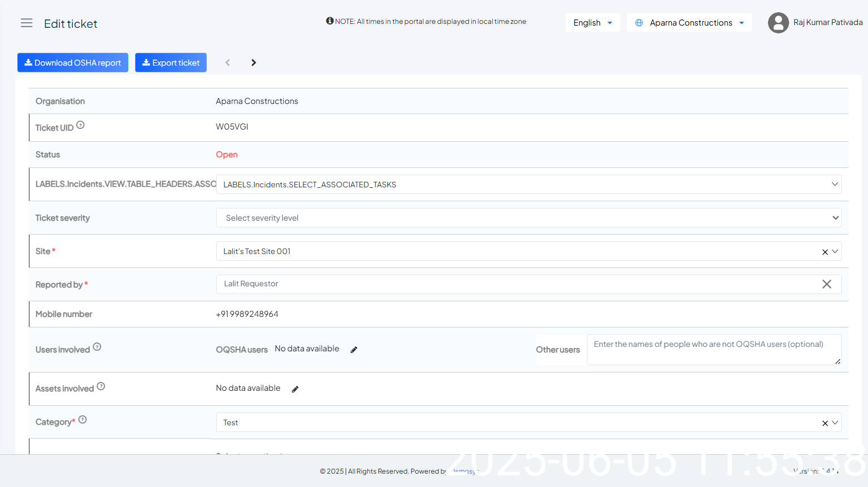Edit Assets involved with pencil icon
Image resolution: width=868 pixels, height=487 pixels.
(295, 389)
